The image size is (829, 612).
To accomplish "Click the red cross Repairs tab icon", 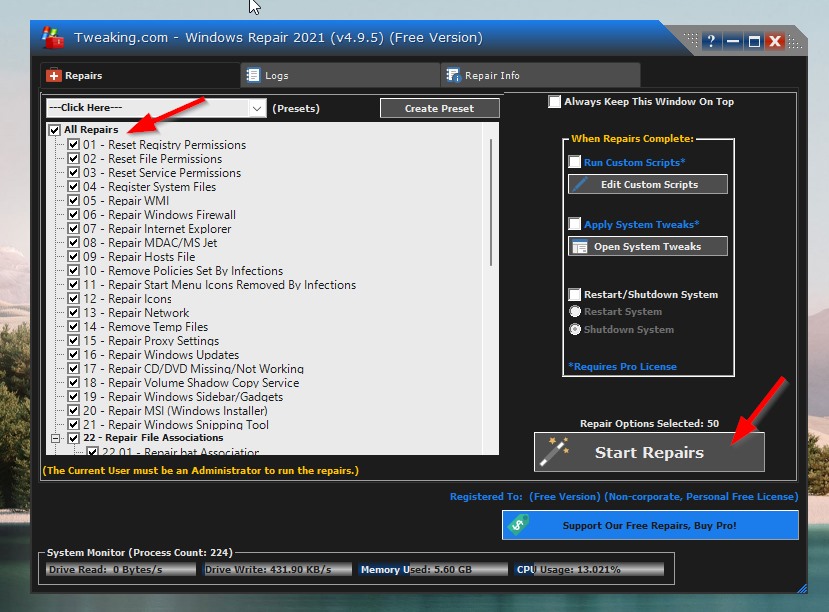I will tap(53, 76).
